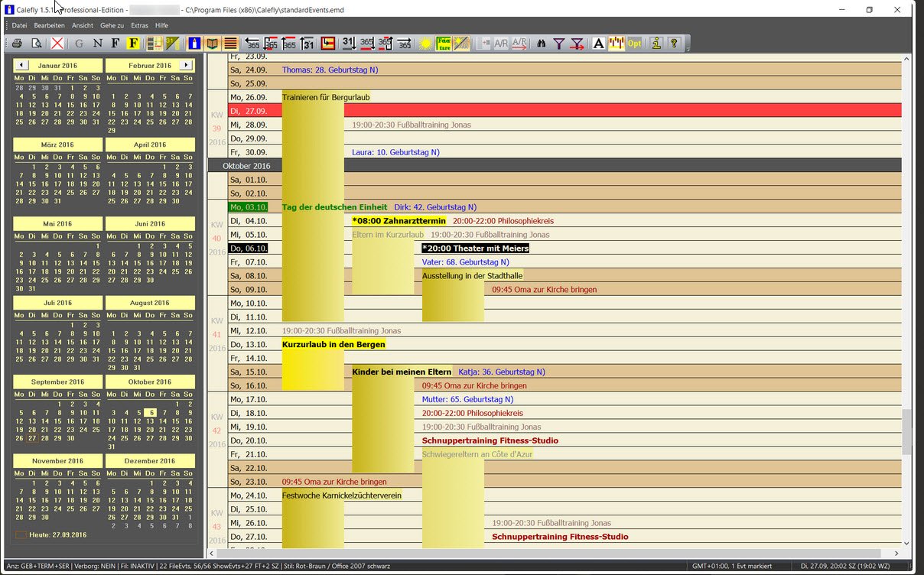The width and height of the screenshot is (924, 575).
Task: Open print preview with the magnifier page icon
Action: click(36, 44)
